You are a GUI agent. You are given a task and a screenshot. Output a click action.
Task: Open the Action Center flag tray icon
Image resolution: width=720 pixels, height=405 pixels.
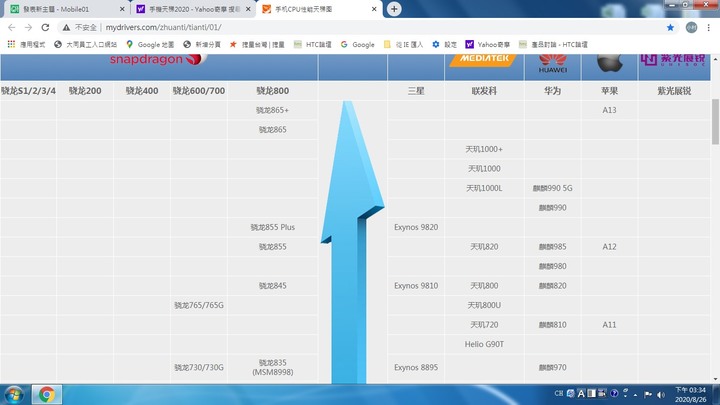tap(648, 394)
